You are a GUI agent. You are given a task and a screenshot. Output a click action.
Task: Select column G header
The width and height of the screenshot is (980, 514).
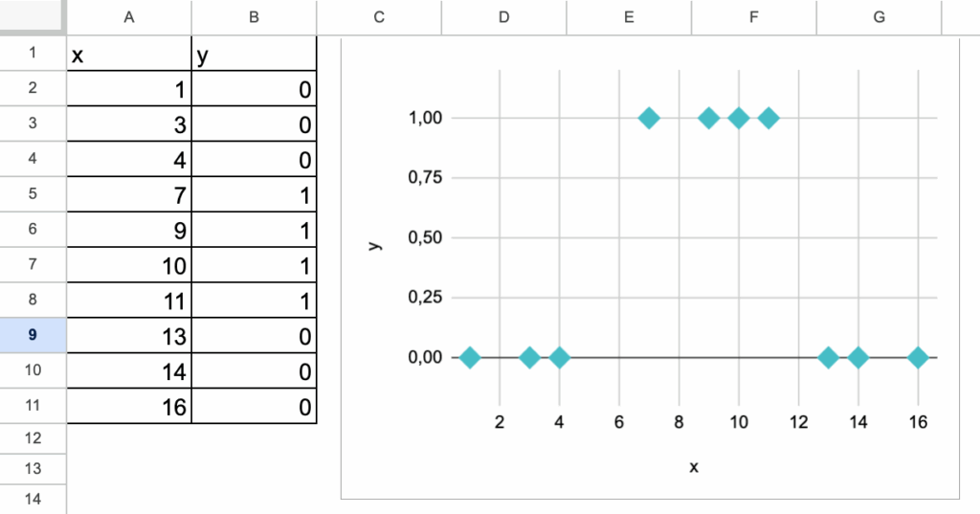[x=880, y=16]
